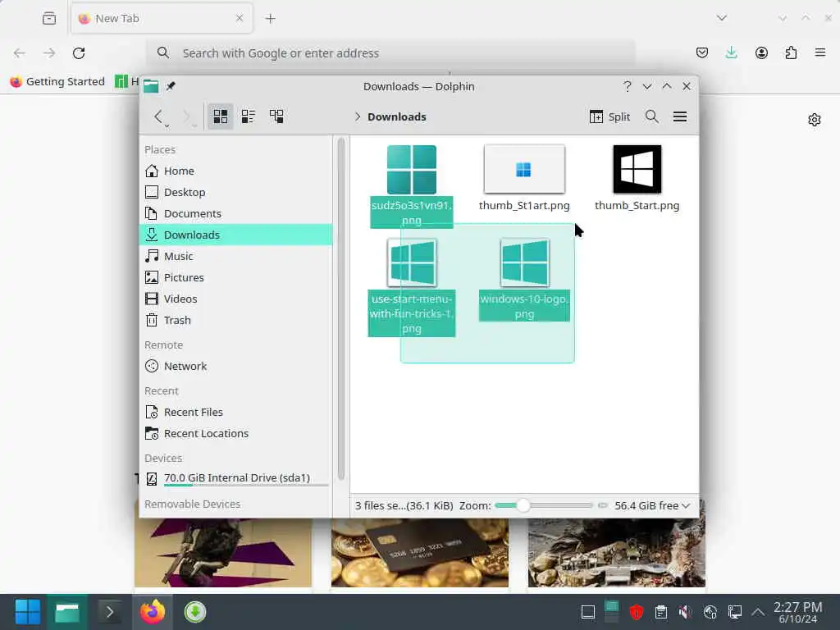
Task: Adjust the Zoom slider in status bar
Action: tap(544, 505)
